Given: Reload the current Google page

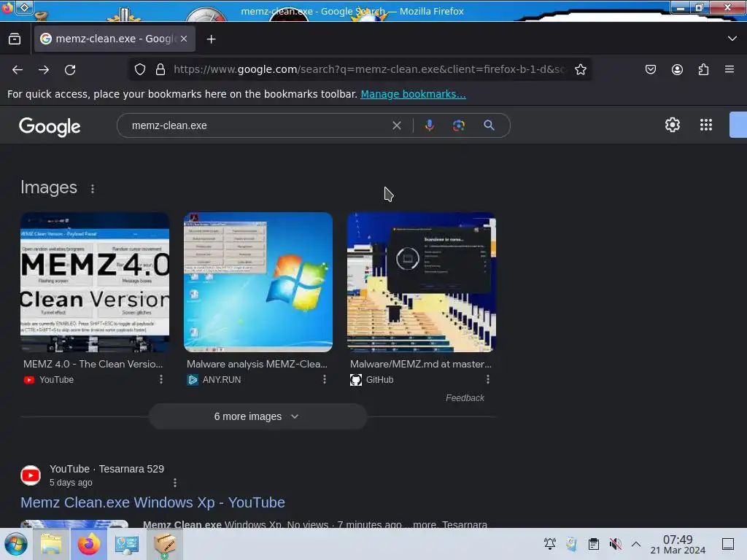Looking at the screenshot, I should 70,69.
